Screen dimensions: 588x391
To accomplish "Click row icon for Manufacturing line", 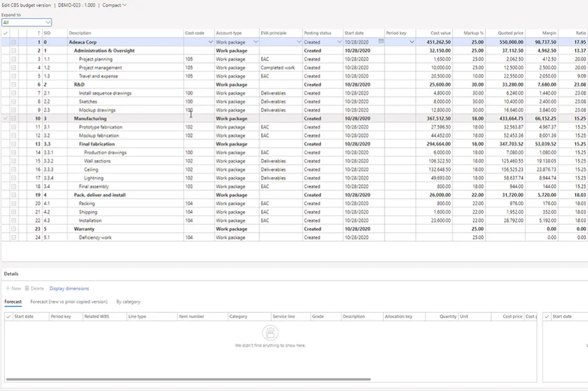I will click(x=14, y=119).
